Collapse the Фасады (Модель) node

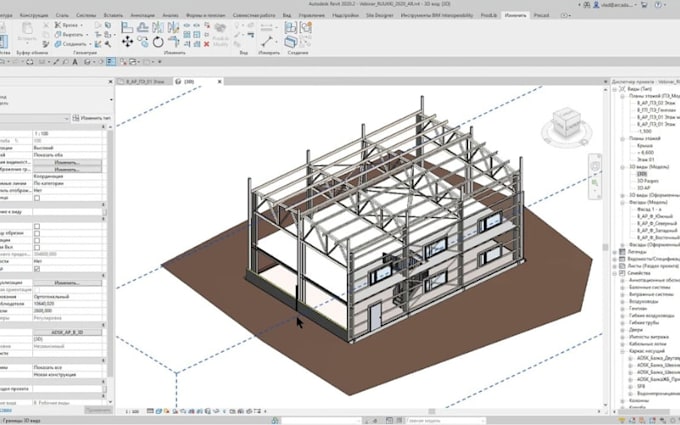coord(622,203)
